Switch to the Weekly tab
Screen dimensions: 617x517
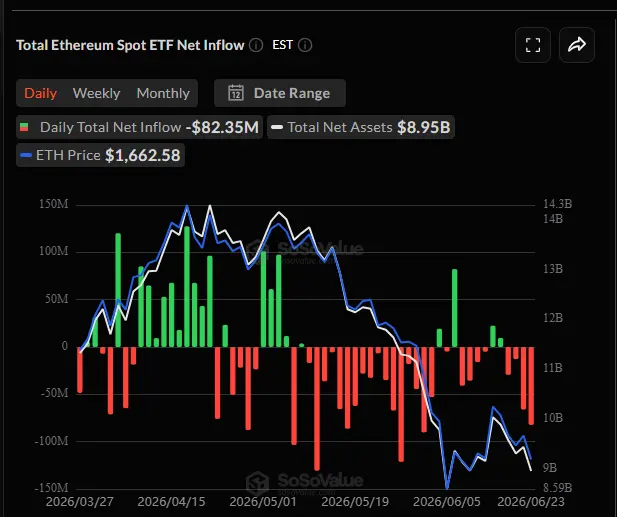[x=96, y=93]
